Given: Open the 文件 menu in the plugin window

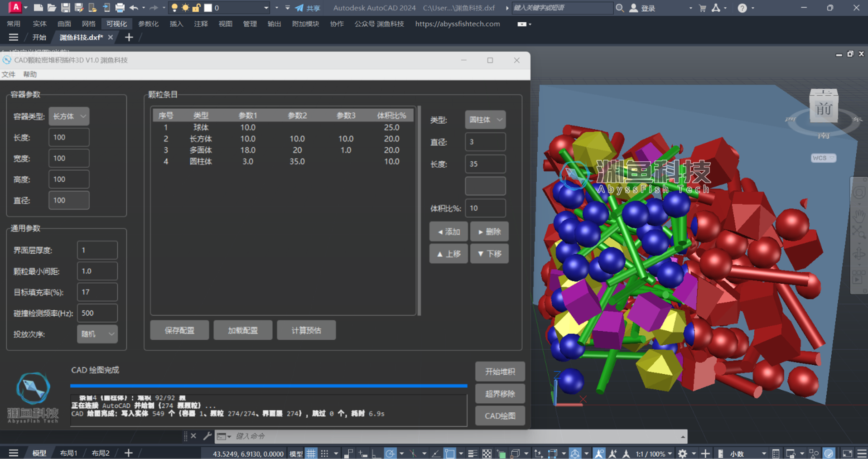Looking at the screenshot, I should coord(8,74).
